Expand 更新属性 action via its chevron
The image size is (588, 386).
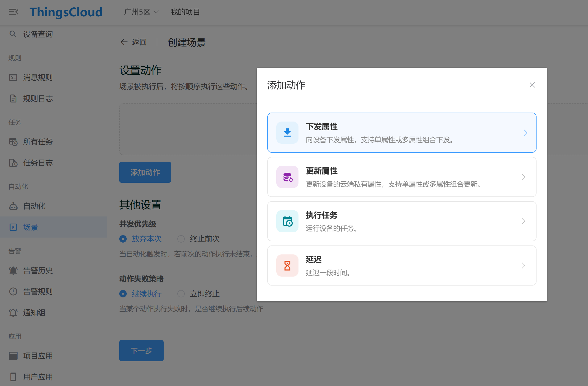click(x=523, y=177)
